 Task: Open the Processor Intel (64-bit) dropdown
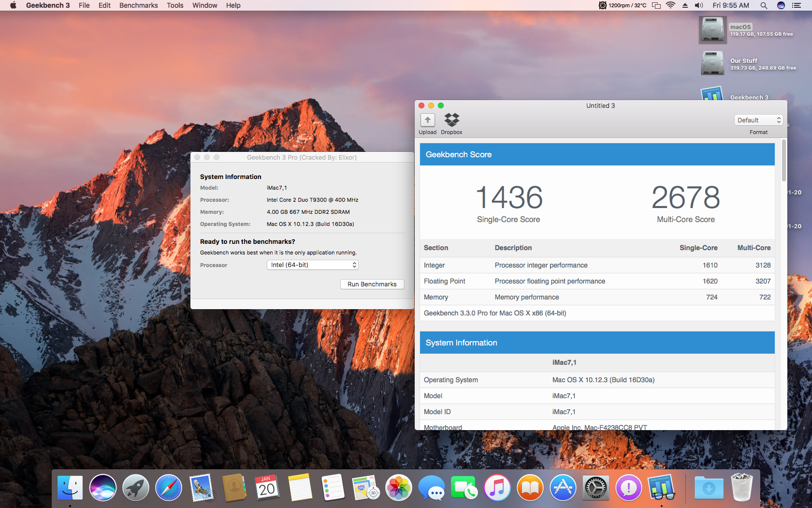[312, 265]
